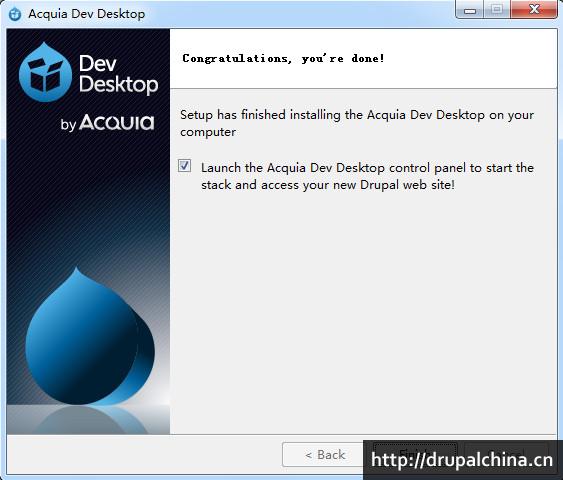Click the '< Back' button

pyautogui.click(x=325, y=455)
